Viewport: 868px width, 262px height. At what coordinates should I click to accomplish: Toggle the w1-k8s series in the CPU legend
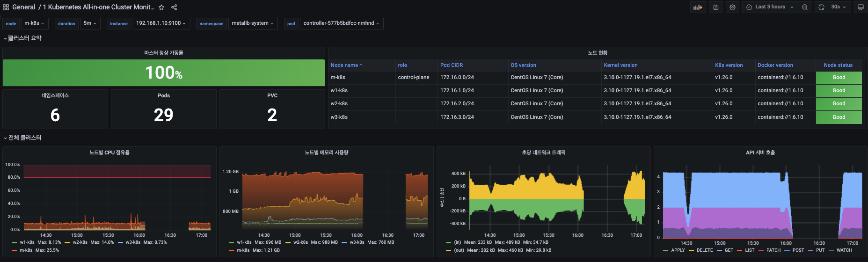(x=27, y=242)
